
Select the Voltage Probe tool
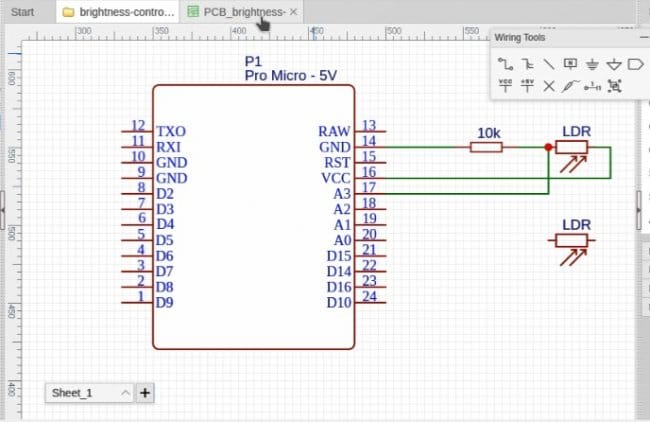pos(570,86)
